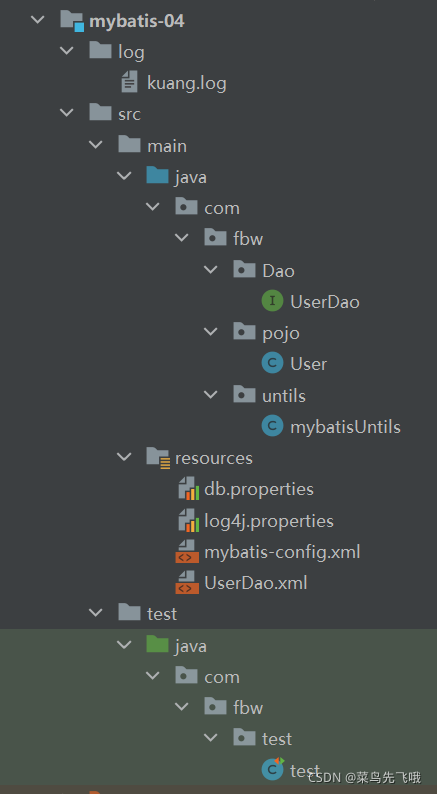Click the mybatis-config.xml file icon
437x794 pixels.
[185, 551]
